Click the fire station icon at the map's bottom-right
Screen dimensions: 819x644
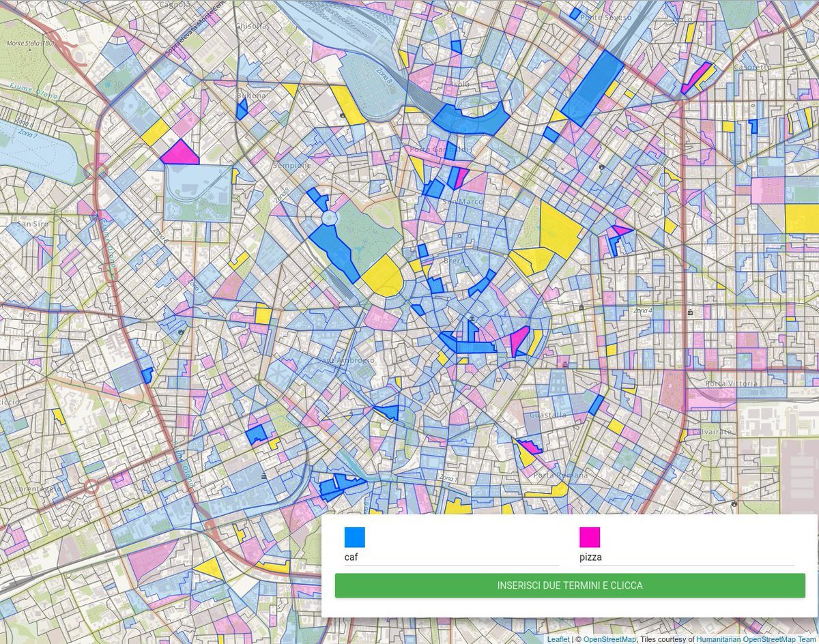[734, 504]
